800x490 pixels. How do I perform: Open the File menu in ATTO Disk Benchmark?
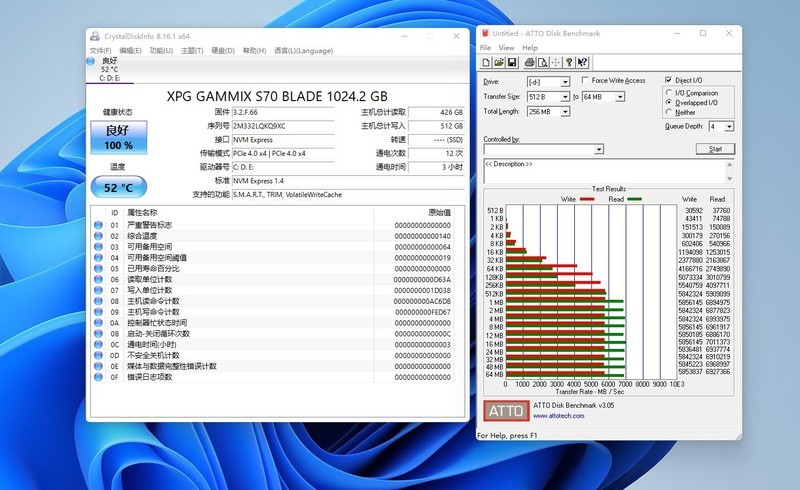click(485, 47)
